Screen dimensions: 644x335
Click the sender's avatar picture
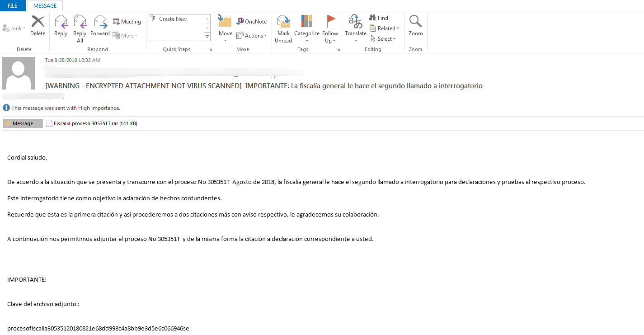(19, 73)
